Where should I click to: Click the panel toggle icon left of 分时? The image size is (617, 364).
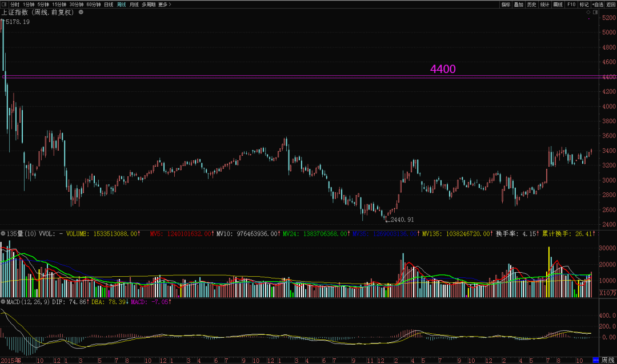point(5,5)
